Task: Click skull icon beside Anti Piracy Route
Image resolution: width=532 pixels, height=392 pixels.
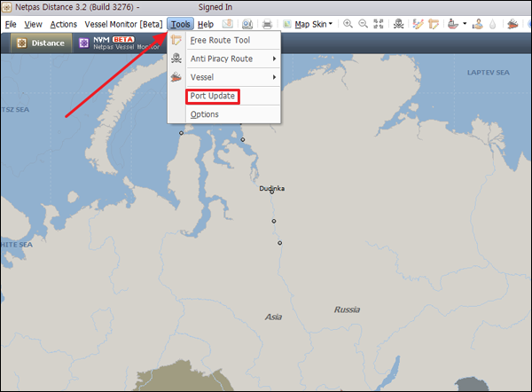Action: (x=176, y=59)
